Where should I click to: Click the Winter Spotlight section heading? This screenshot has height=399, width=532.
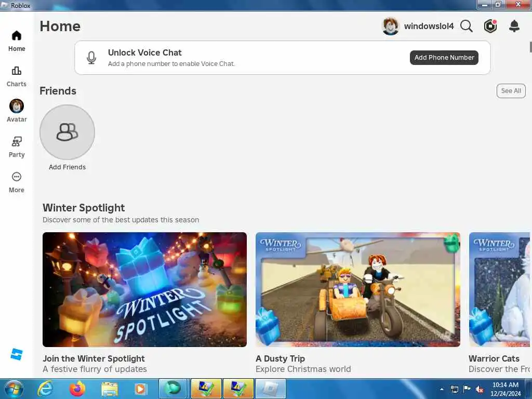pyautogui.click(x=84, y=208)
